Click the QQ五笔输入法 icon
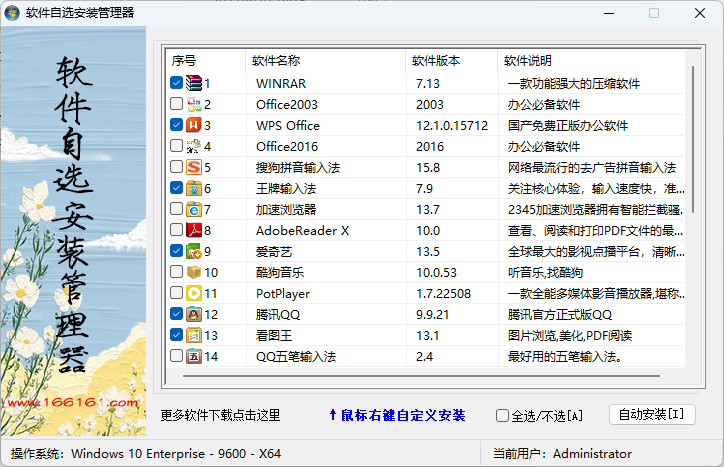Screen dimensions: 724x467 [x=194, y=356]
